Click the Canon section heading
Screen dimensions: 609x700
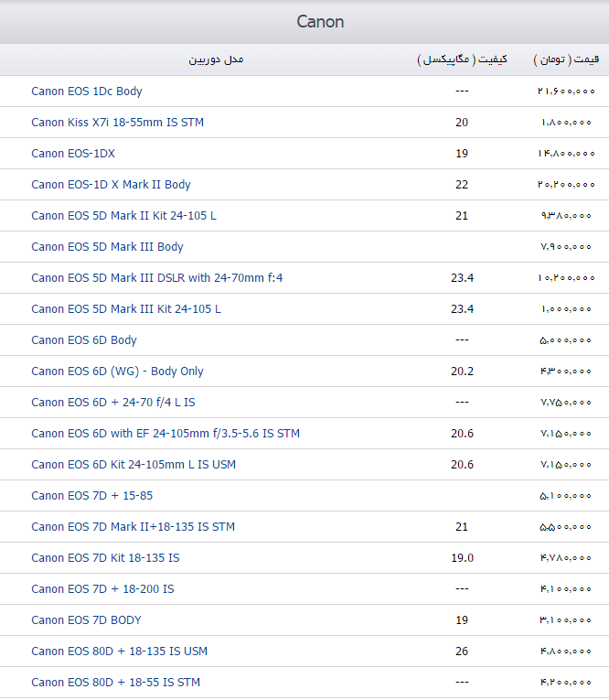click(x=320, y=22)
